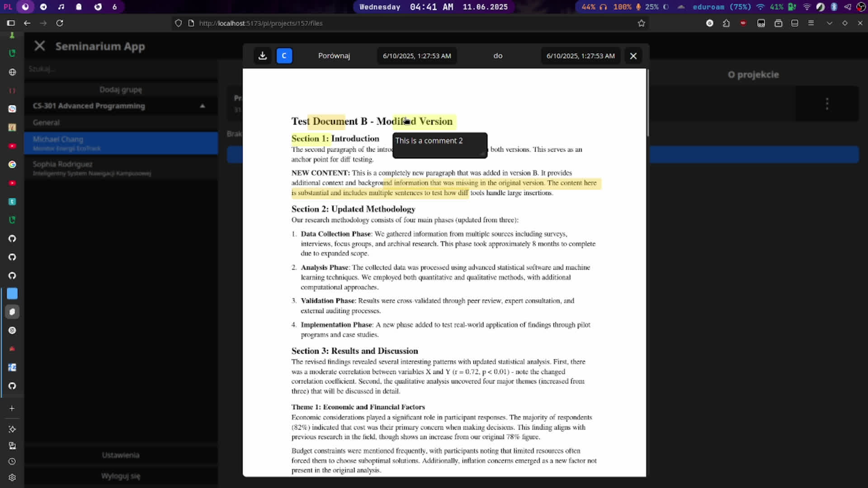Open Ustawienia in the sidebar
The width and height of the screenshot is (868, 488).
tap(121, 455)
